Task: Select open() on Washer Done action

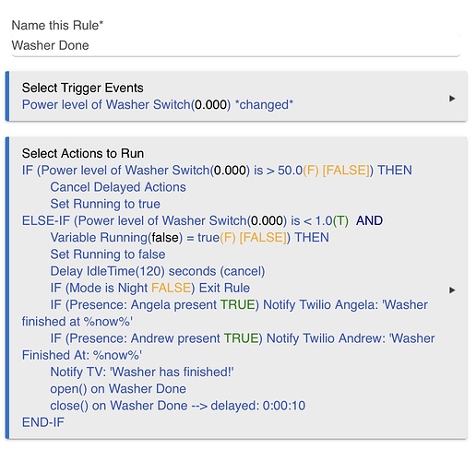Action: coord(118,389)
